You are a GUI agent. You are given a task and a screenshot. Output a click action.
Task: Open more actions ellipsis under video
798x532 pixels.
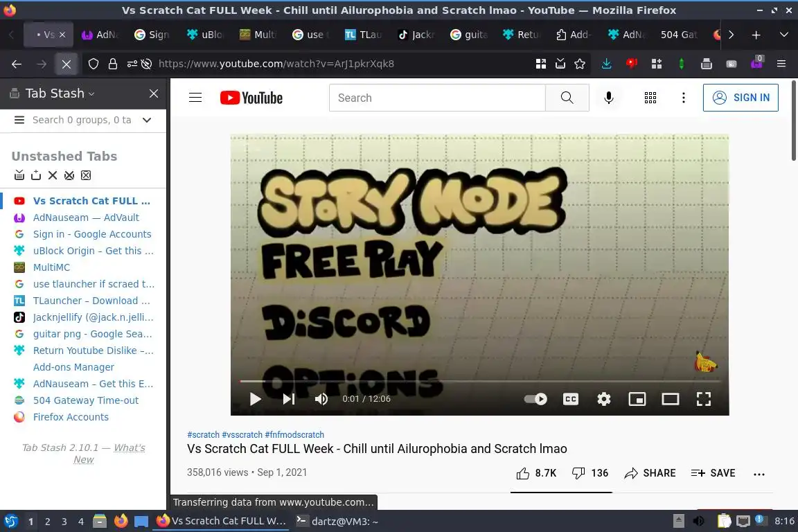(x=759, y=474)
